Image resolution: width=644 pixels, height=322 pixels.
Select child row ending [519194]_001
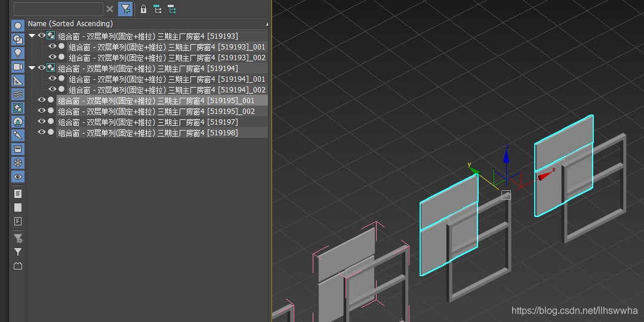(167, 79)
